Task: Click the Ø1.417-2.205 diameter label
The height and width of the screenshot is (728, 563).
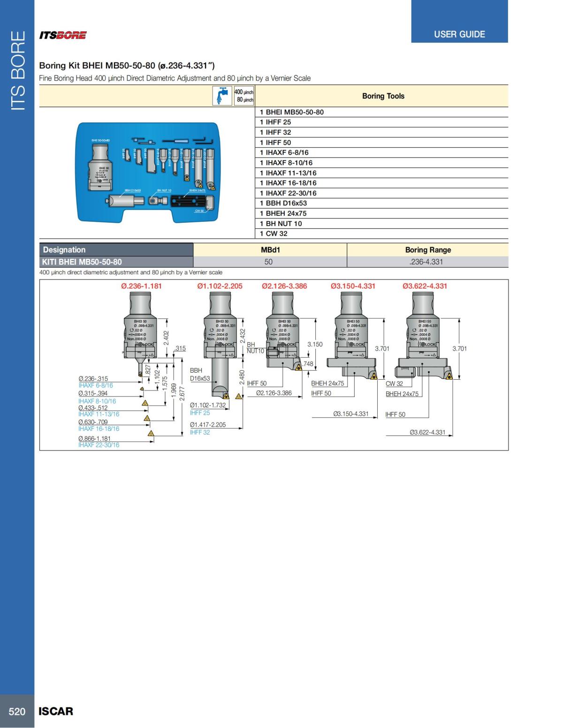Action: [x=208, y=425]
